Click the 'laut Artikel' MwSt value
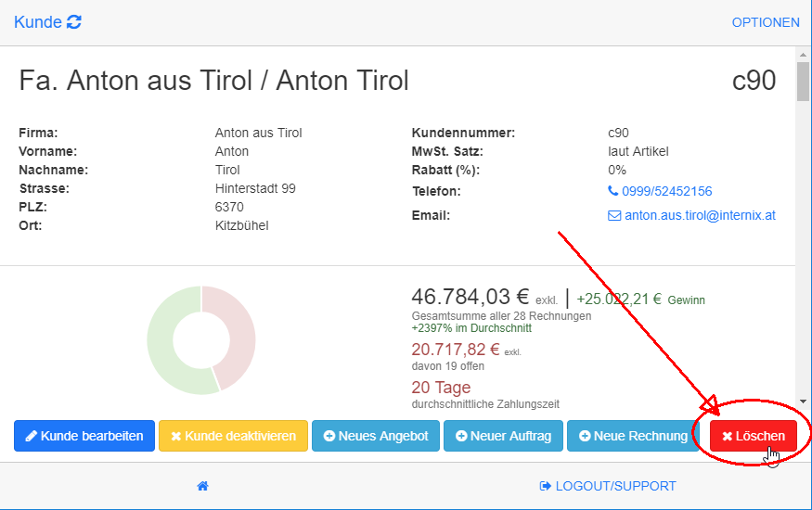This screenshot has height=510, width=812. point(638,151)
